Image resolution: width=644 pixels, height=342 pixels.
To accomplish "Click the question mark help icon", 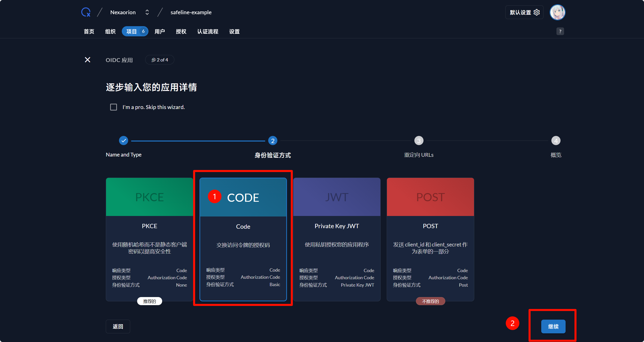I will point(560,31).
